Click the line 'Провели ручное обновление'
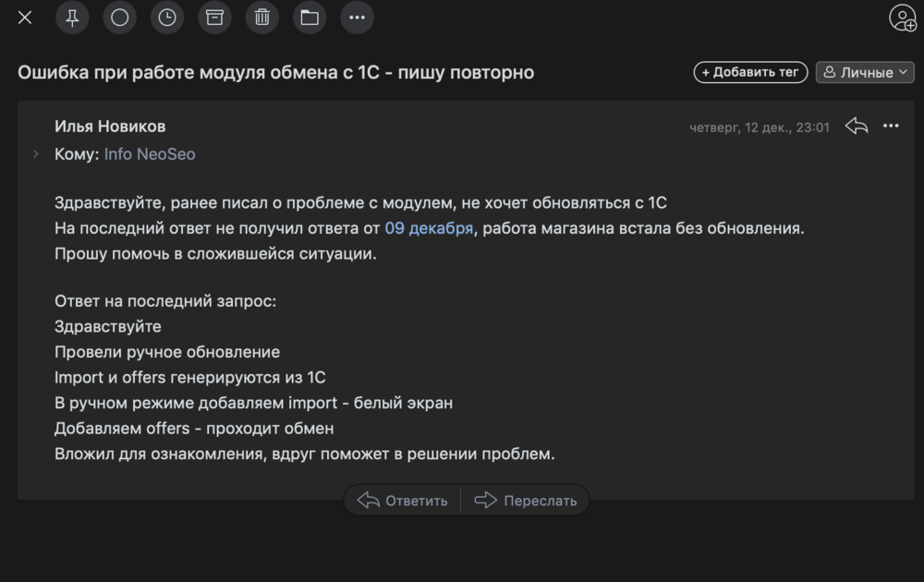Screen dimensions: 924x582 tap(167, 352)
